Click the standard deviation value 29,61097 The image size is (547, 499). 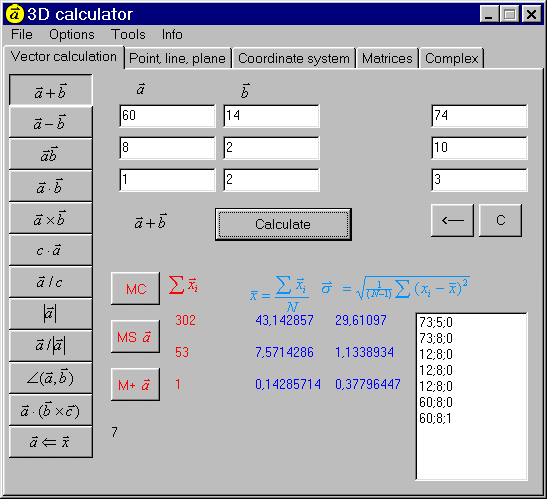click(x=361, y=320)
